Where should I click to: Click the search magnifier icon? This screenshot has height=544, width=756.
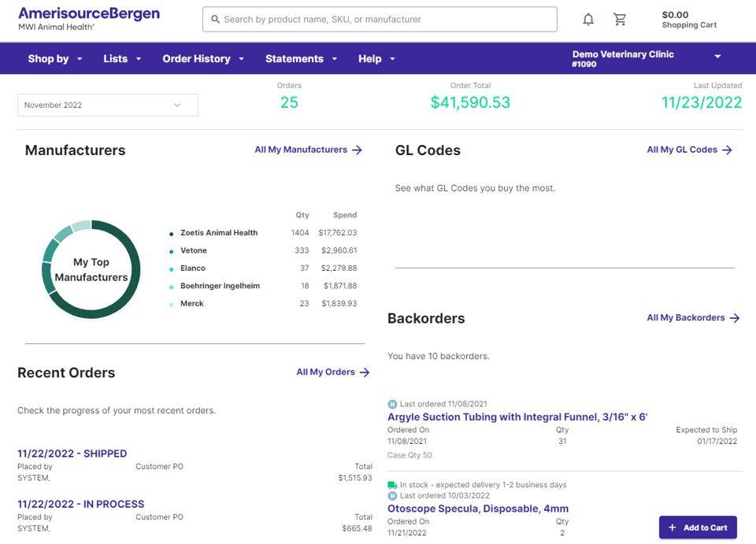click(215, 20)
